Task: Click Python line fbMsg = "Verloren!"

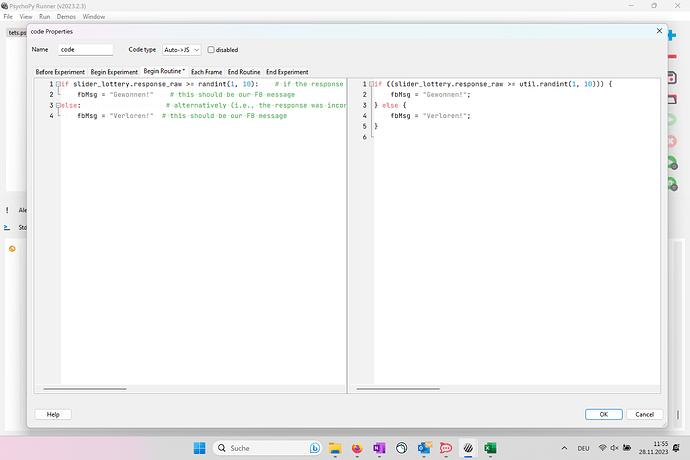Action: (115, 116)
